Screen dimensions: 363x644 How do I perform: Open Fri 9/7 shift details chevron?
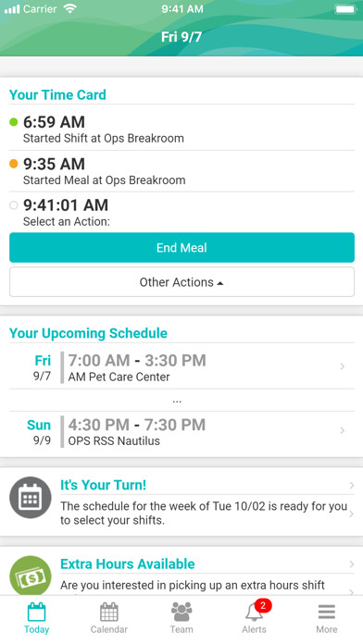click(342, 366)
